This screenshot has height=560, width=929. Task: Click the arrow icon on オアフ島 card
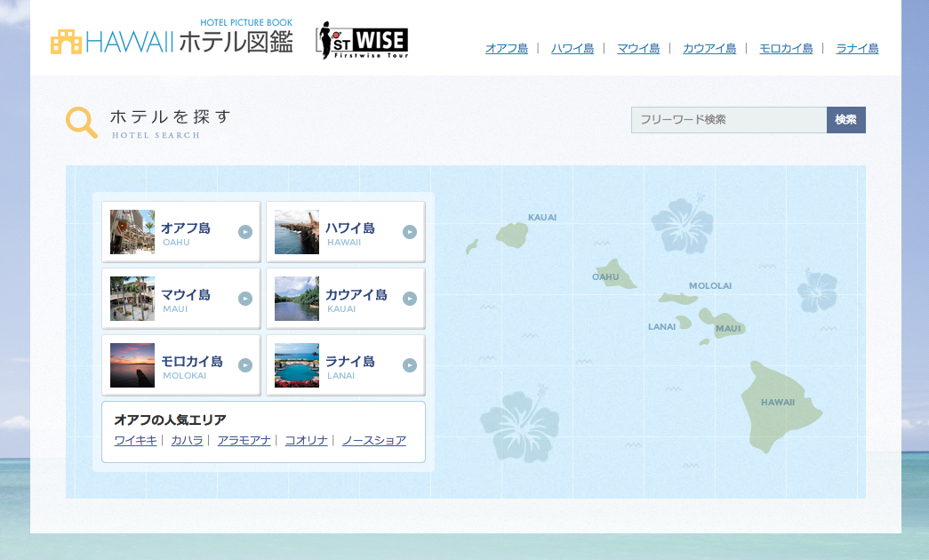click(245, 232)
